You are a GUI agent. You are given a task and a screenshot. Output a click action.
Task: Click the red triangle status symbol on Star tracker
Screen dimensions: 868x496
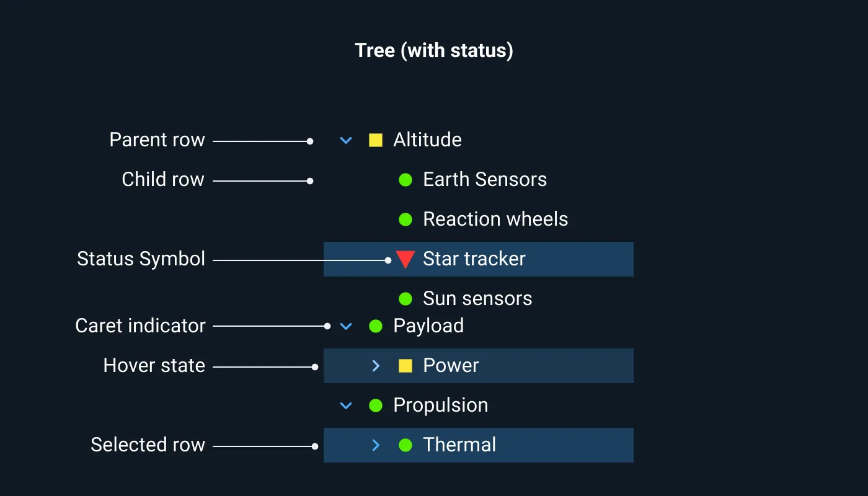(x=405, y=260)
